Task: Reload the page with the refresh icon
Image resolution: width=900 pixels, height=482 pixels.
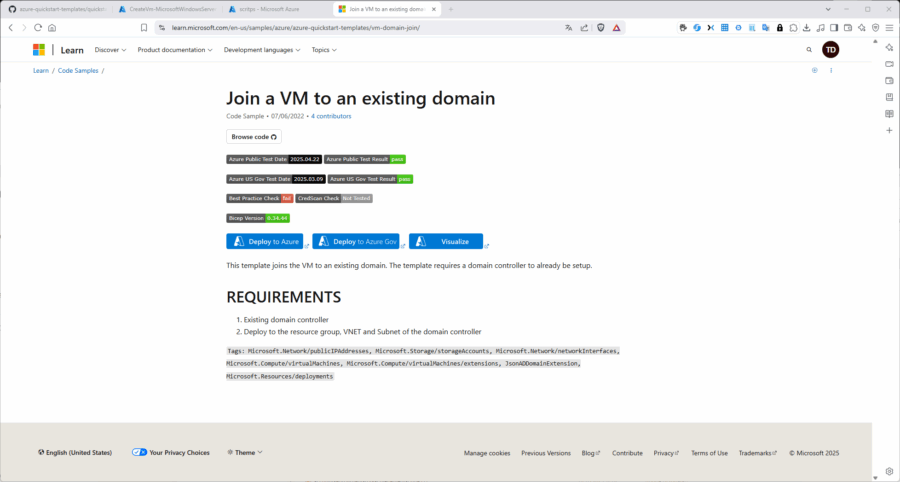Action: click(x=38, y=28)
